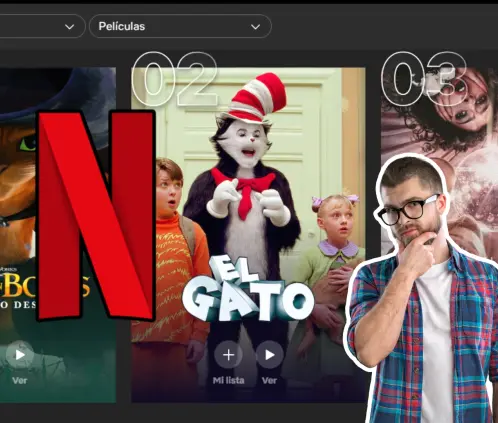The image size is (498, 423).
Task: Expand the partially visible dropdown left of Películas
Action: 42,26
